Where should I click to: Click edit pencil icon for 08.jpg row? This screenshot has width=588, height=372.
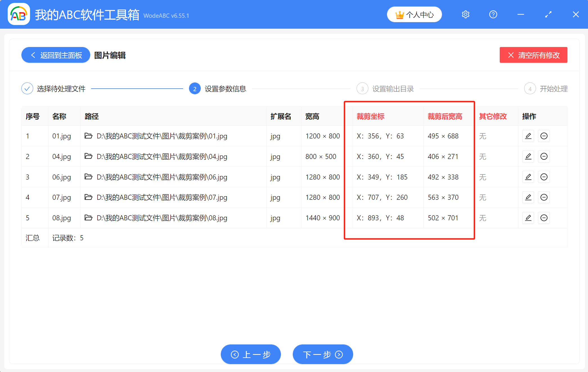click(528, 218)
